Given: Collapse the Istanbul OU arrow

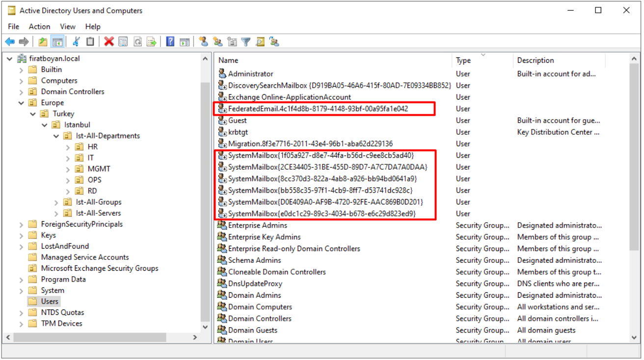Looking at the screenshot, I should click(x=45, y=125).
